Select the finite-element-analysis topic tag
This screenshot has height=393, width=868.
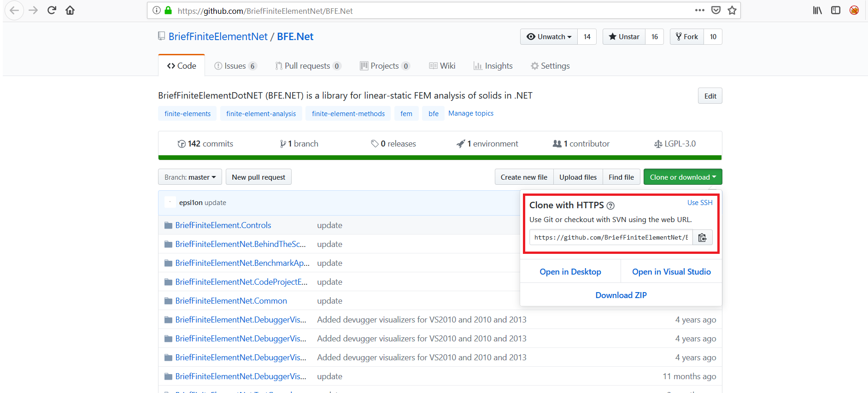[261, 113]
